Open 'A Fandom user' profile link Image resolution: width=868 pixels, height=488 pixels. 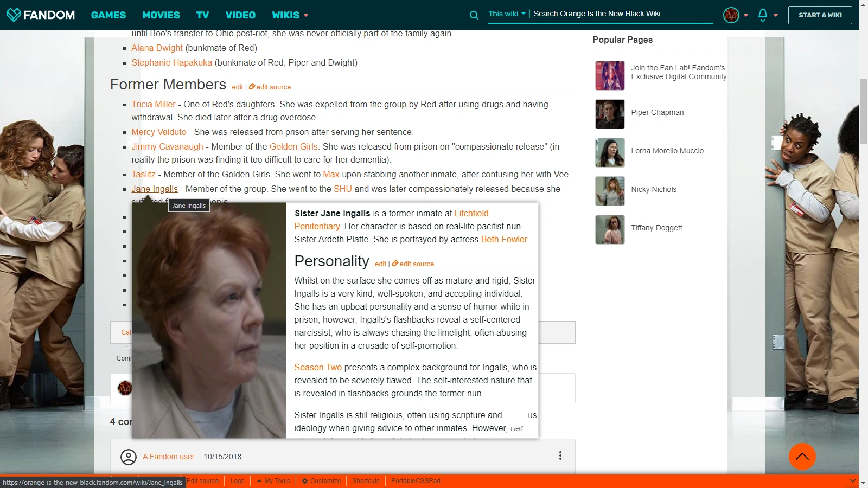pyautogui.click(x=169, y=457)
